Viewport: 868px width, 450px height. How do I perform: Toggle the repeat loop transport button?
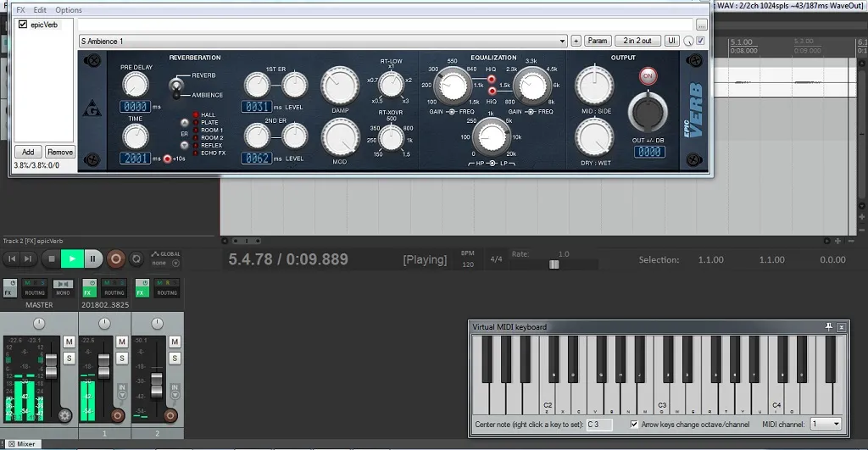136,258
